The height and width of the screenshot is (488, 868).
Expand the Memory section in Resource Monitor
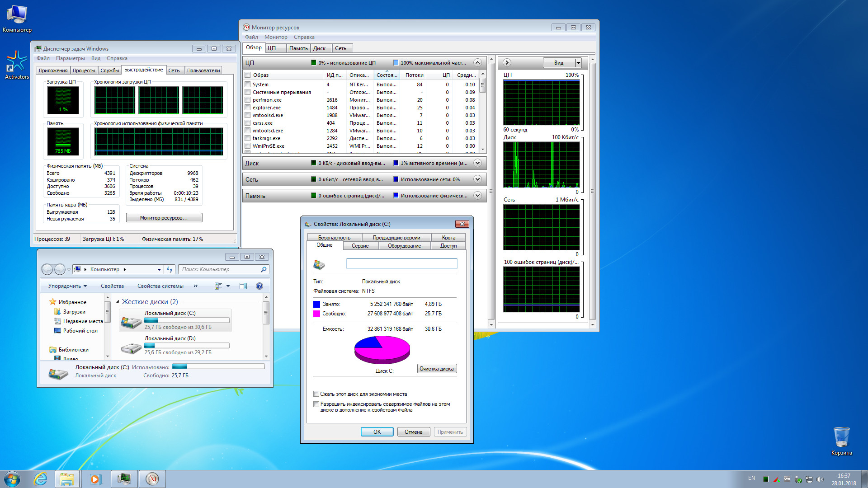(x=477, y=196)
